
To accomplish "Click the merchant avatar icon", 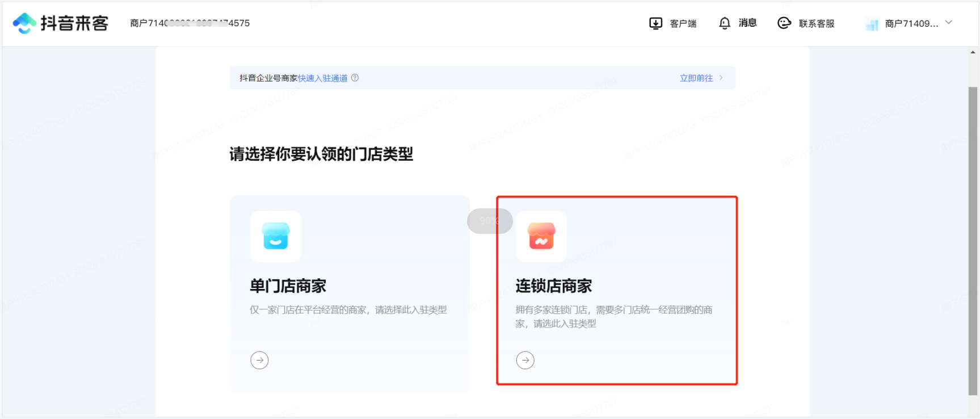I will (872, 24).
